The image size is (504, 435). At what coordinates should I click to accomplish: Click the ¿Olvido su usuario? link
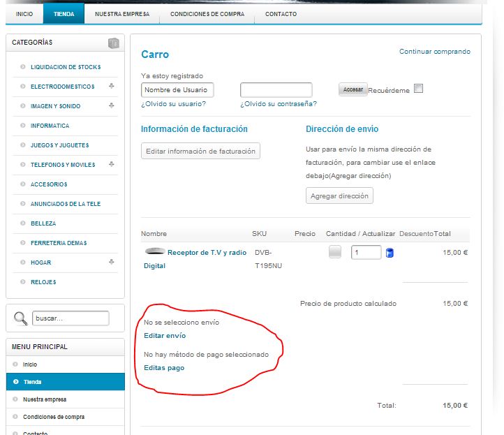(x=174, y=104)
